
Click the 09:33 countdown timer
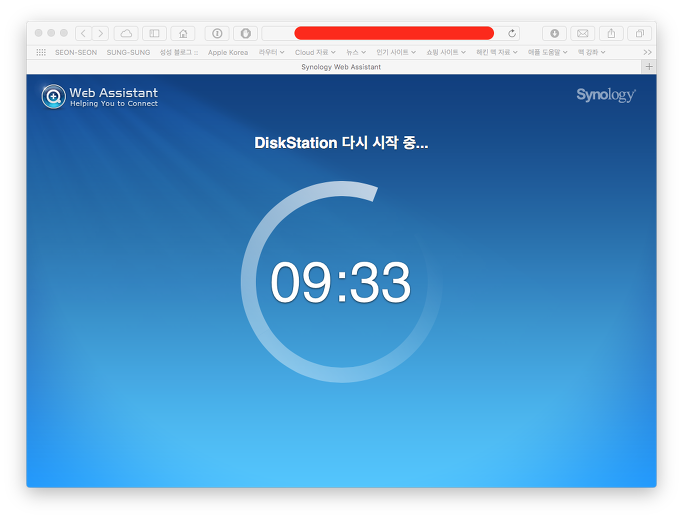point(341,282)
